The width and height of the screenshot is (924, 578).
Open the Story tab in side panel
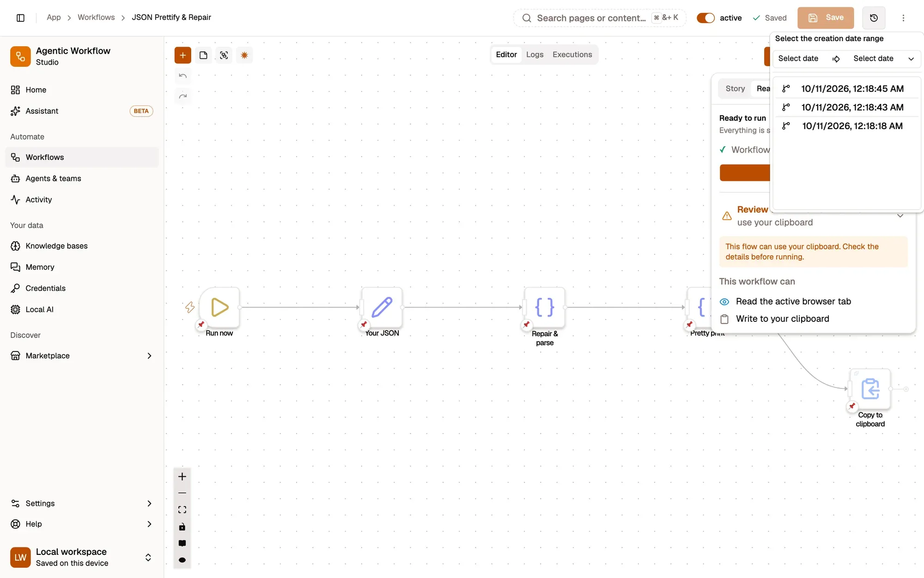[735, 88]
